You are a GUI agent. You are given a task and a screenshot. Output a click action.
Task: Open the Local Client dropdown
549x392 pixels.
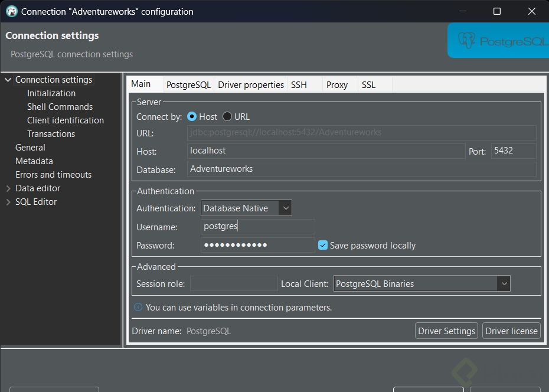coord(421,283)
